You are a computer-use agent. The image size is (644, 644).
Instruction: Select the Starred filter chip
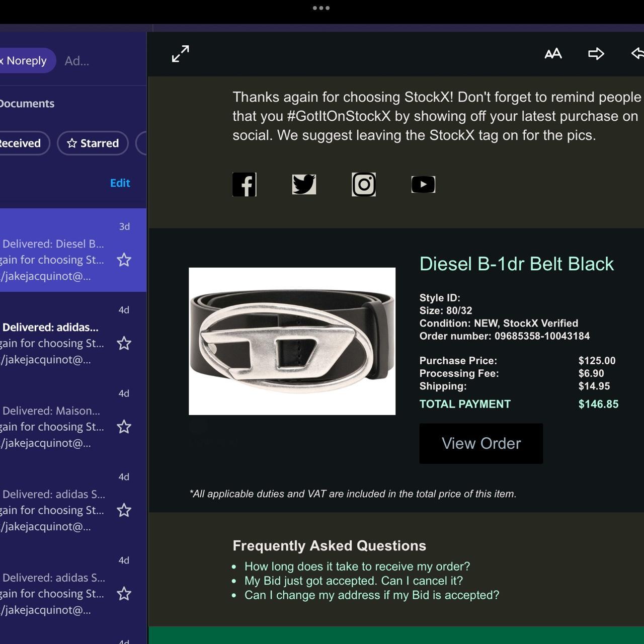(93, 143)
